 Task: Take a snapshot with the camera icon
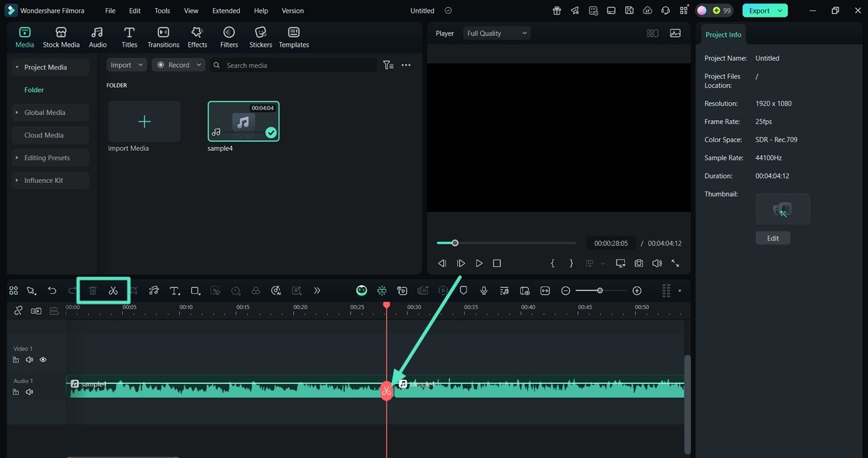point(639,264)
